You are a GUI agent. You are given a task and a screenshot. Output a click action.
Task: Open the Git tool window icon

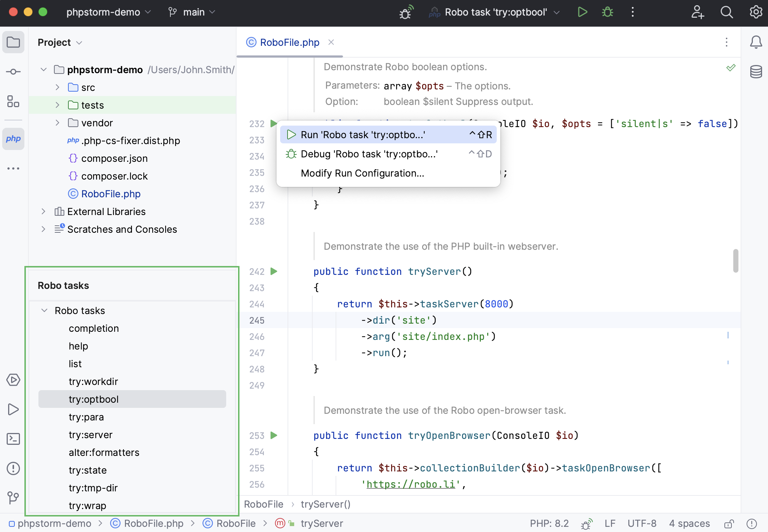pyautogui.click(x=13, y=498)
